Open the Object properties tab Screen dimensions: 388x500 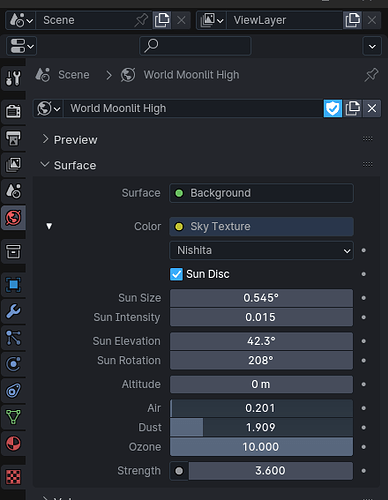13,285
